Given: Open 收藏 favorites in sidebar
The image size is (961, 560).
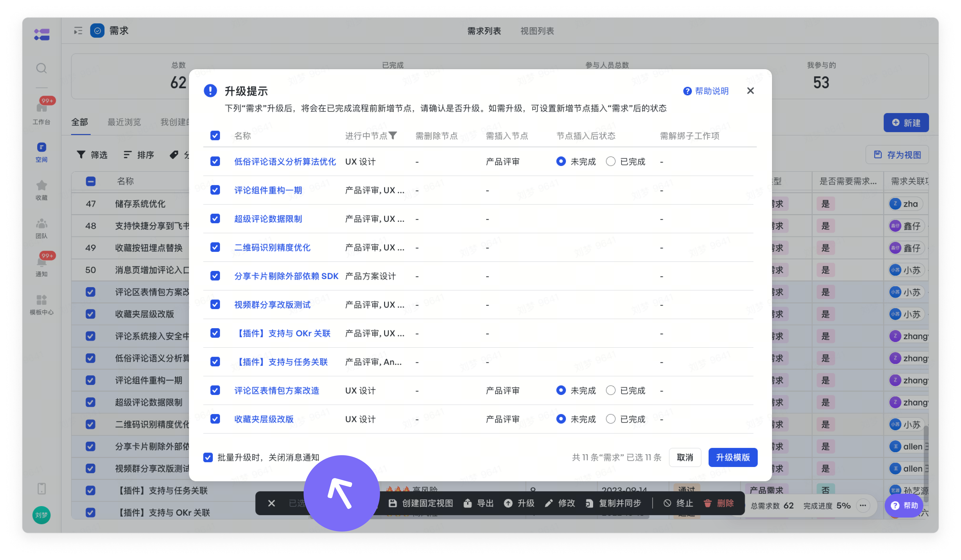Looking at the screenshot, I should coord(42,190).
